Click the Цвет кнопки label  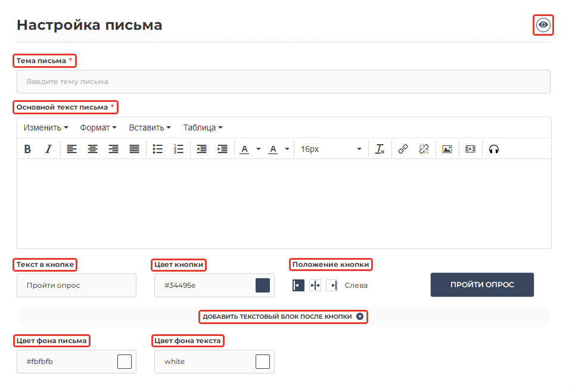[179, 265]
